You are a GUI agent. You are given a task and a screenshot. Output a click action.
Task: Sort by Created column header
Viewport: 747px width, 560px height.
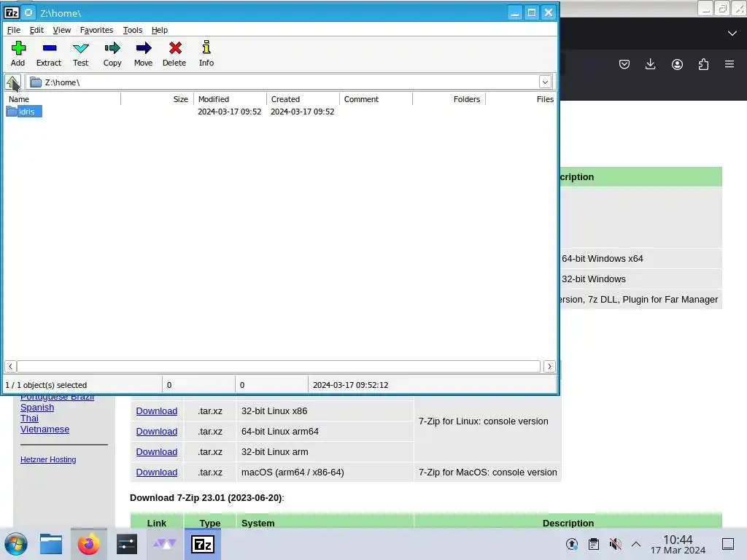[x=303, y=99]
